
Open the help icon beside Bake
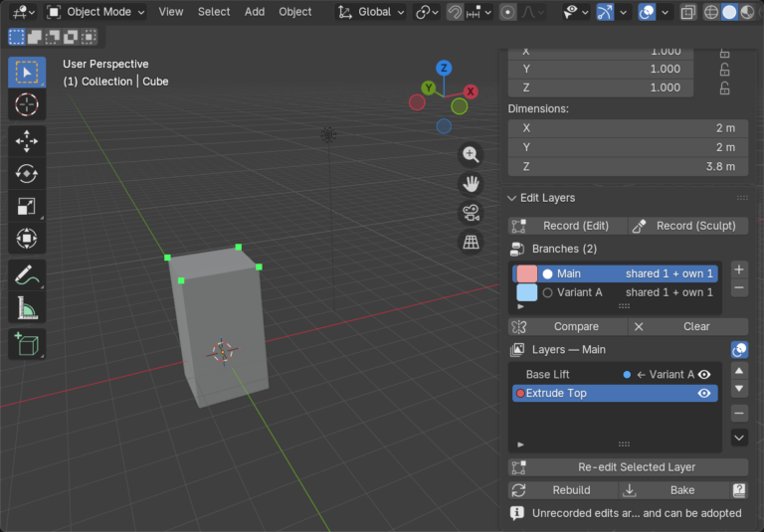(739, 490)
